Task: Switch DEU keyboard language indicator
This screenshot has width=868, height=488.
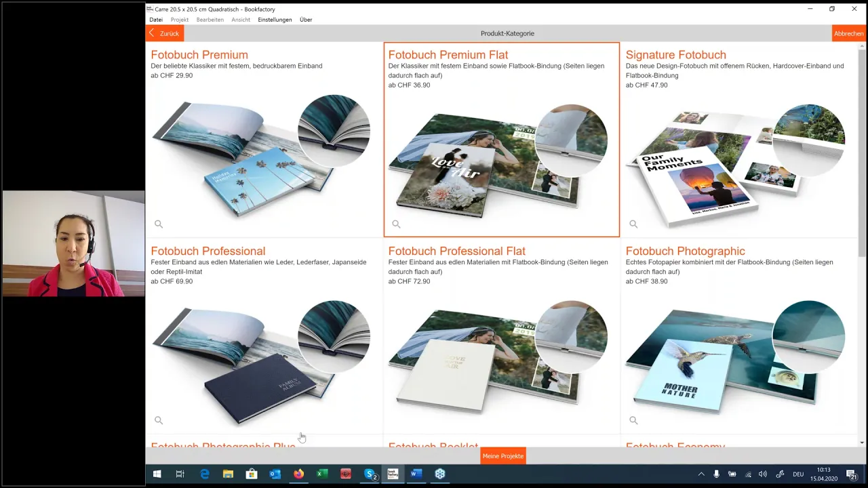Action: tap(798, 474)
